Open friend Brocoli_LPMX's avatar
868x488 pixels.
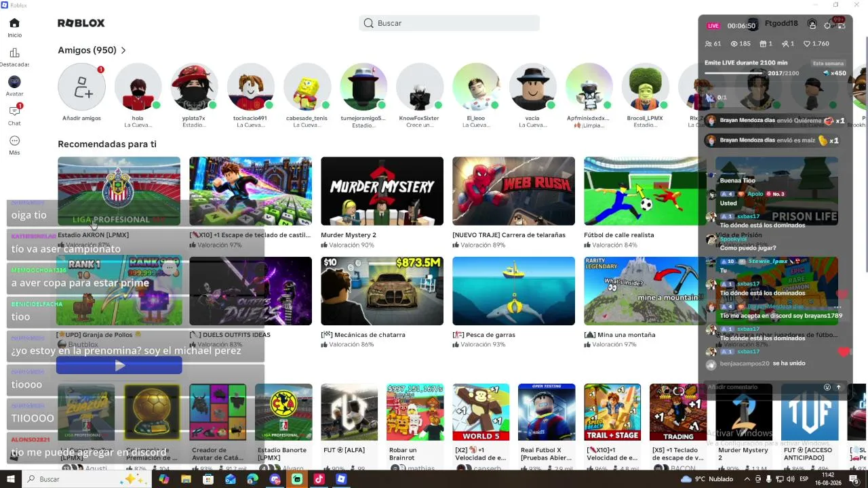coord(645,87)
